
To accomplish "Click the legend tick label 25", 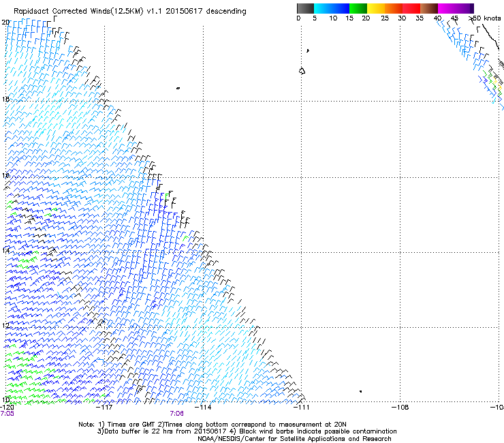I will click(385, 18).
